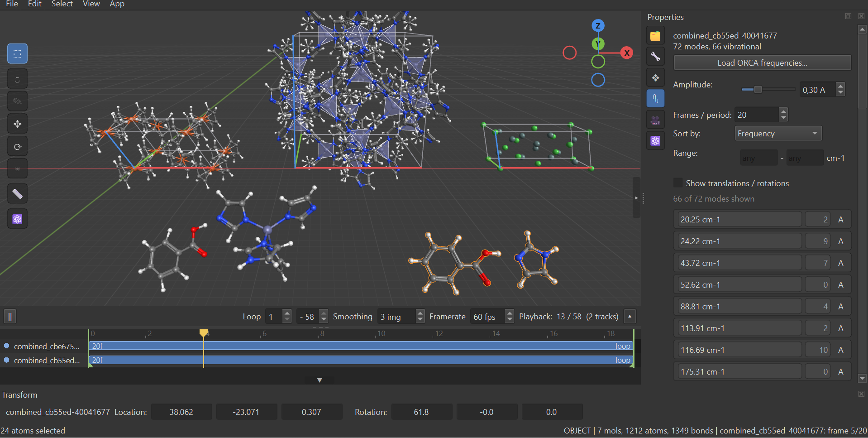The height and width of the screenshot is (438, 868).
Task: Open the wrench tab in Properties
Action: [655, 57]
